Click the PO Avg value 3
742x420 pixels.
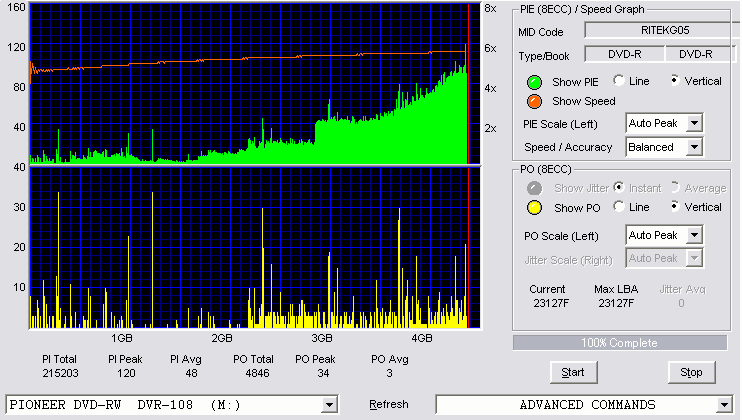point(389,373)
